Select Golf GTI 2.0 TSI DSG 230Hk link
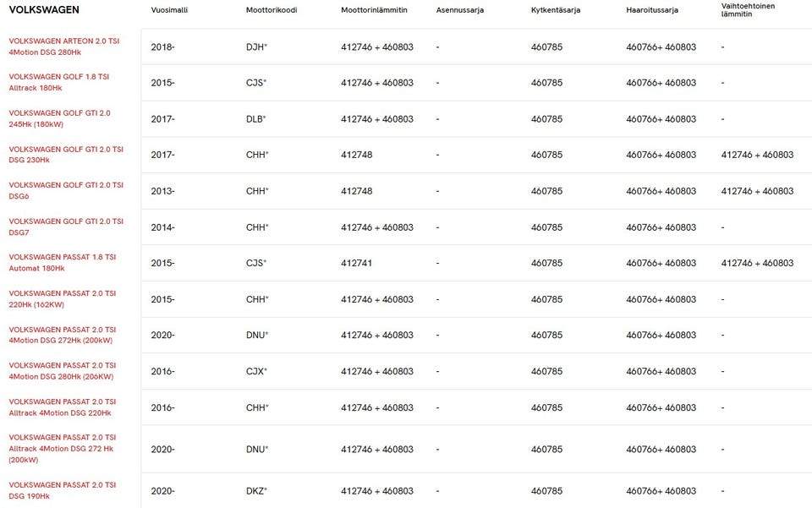The image size is (812, 508). tap(66, 154)
